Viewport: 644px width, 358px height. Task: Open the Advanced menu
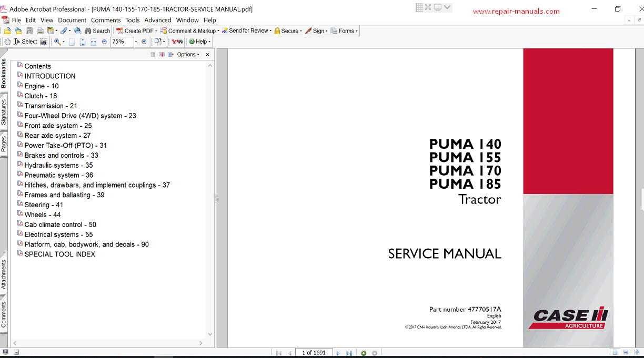pos(158,20)
